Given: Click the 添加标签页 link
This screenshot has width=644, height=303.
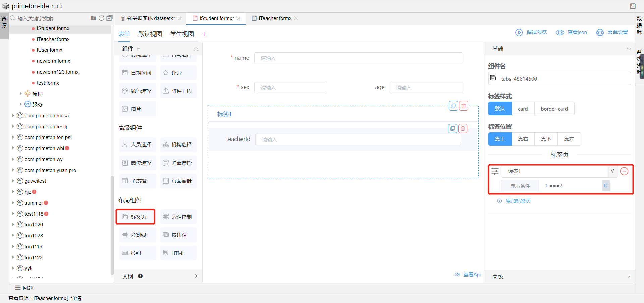Looking at the screenshot, I should (518, 201).
